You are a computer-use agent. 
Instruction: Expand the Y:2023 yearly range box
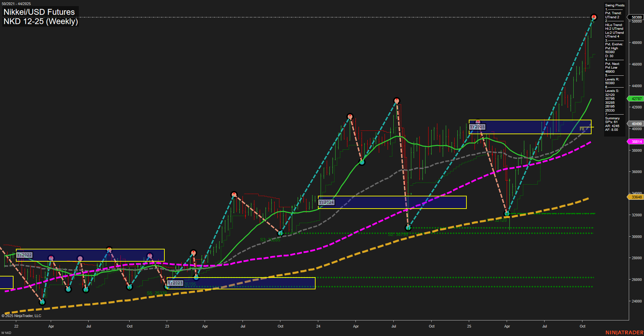(x=175, y=283)
